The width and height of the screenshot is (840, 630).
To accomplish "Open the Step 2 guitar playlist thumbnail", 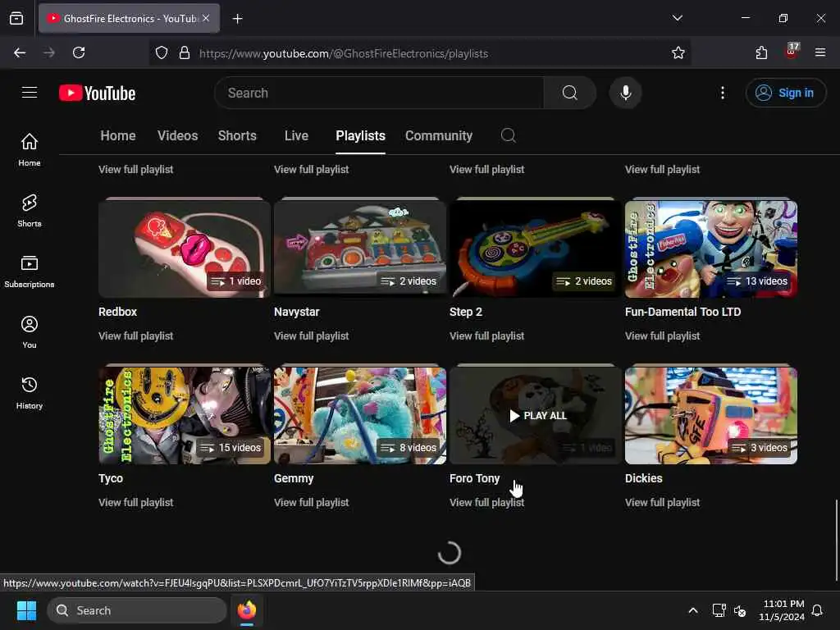I will 535,249.
